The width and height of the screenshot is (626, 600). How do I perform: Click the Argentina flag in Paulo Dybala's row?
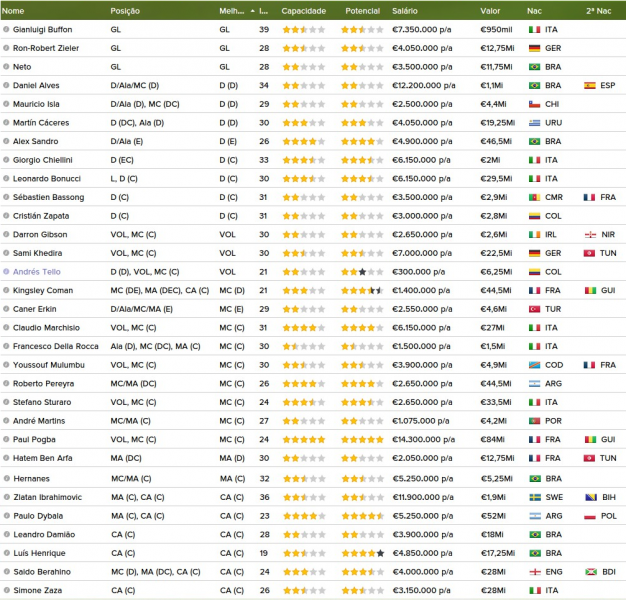534,514
